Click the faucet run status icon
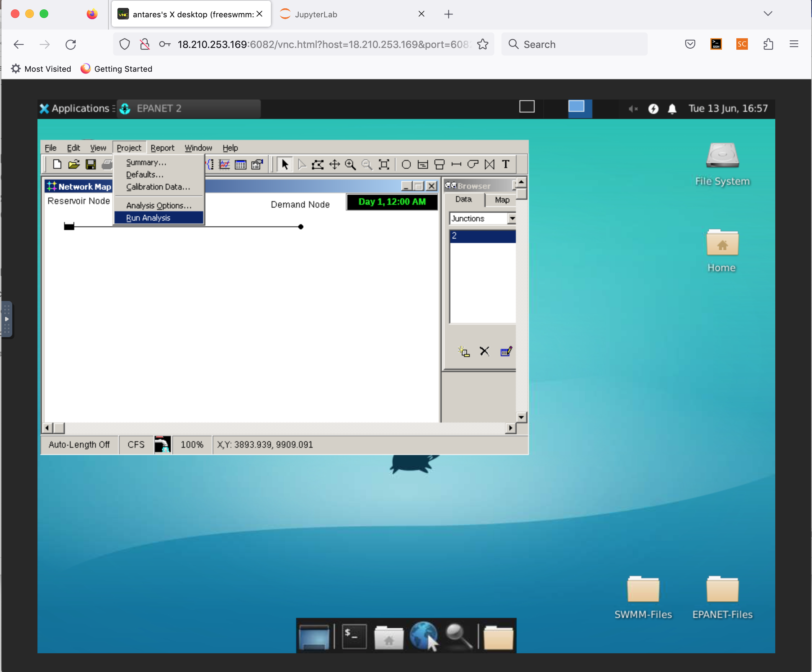The height and width of the screenshot is (672, 812). (162, 445)
